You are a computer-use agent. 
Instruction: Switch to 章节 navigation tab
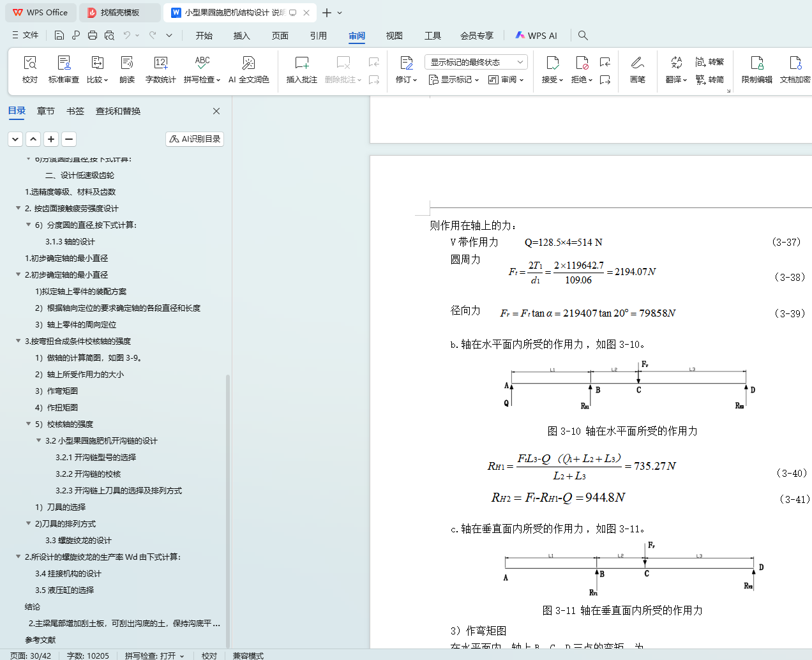(x=46, y=111)
